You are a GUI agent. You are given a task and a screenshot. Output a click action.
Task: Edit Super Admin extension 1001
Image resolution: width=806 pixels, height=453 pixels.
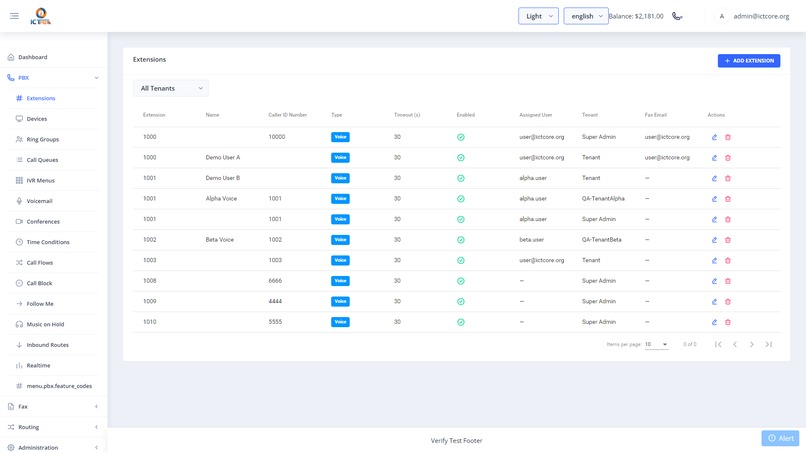[x=714, y=220]
